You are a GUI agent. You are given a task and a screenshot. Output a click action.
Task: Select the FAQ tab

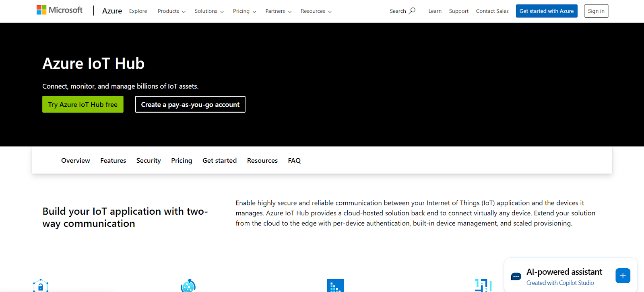click(294, 160)
